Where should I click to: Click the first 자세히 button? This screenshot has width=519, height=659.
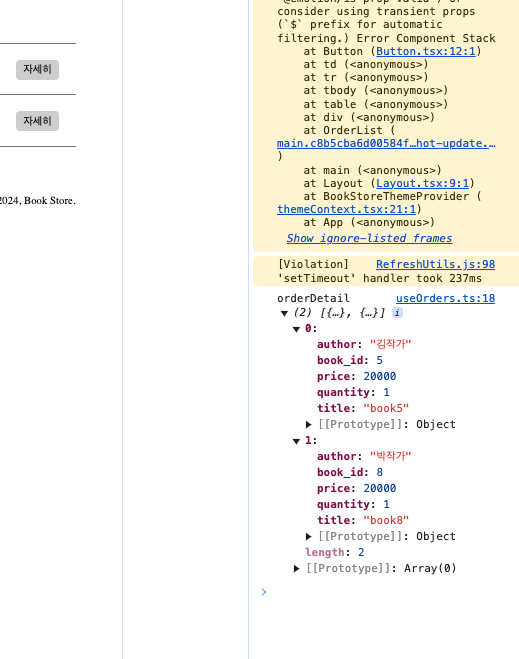point(37,69)
